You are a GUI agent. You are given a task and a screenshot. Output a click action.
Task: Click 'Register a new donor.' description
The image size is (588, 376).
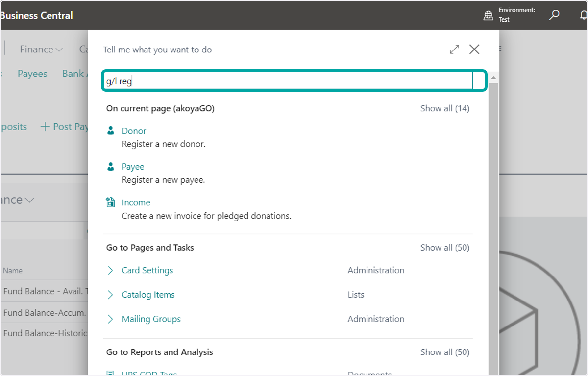coord(164,144)
